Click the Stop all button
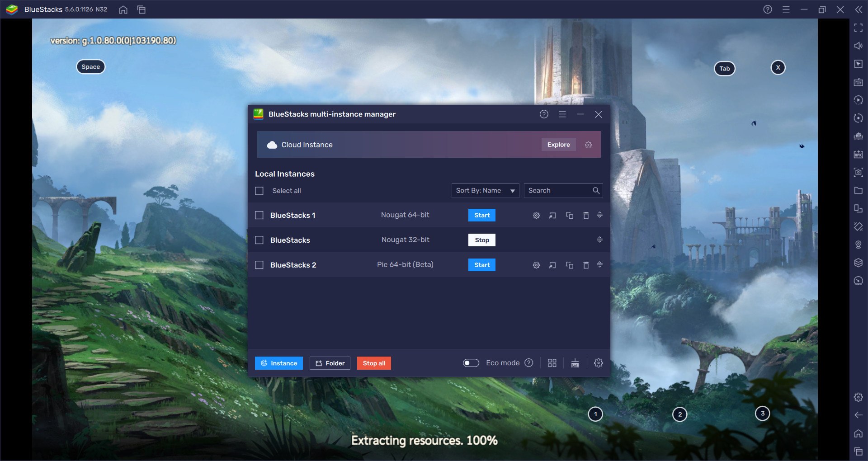The image size is (868, 461). click(374, 363)
